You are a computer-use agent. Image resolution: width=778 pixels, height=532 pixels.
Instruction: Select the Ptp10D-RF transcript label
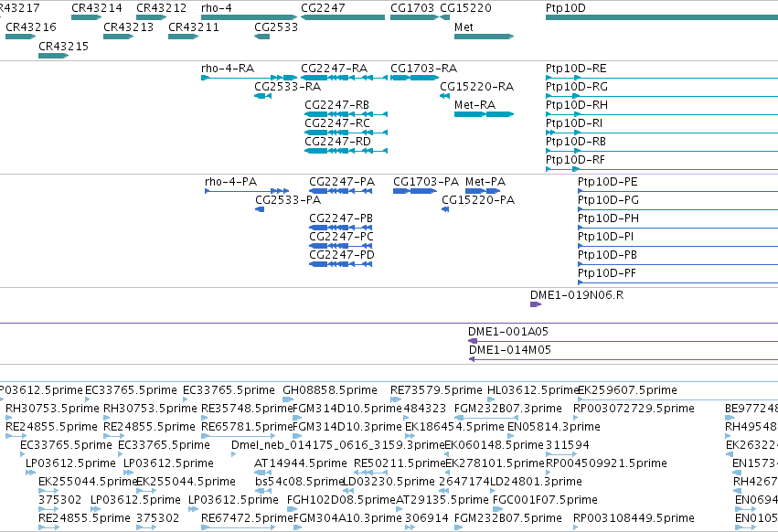point(575,160)
